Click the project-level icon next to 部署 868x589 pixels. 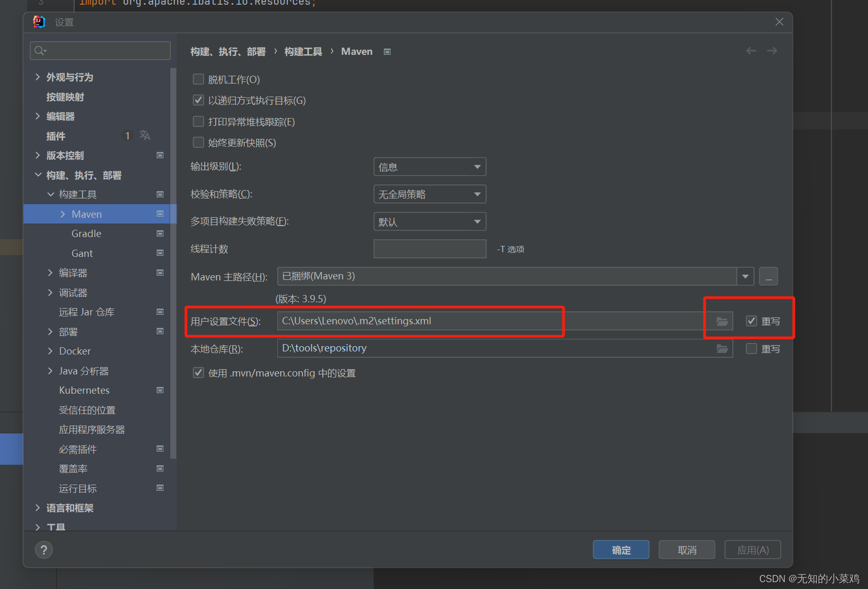point(160,332)
